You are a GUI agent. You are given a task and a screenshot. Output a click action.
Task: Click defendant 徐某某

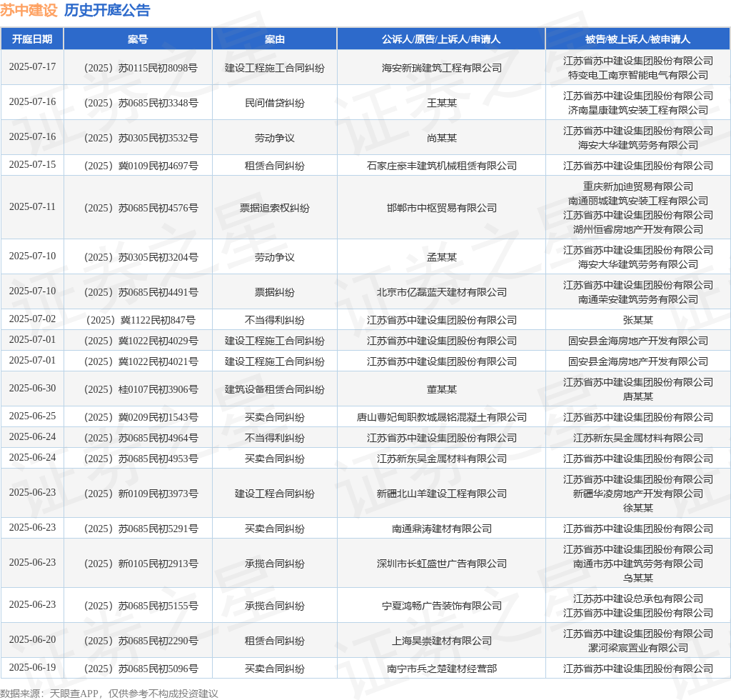tap(637, 509)
